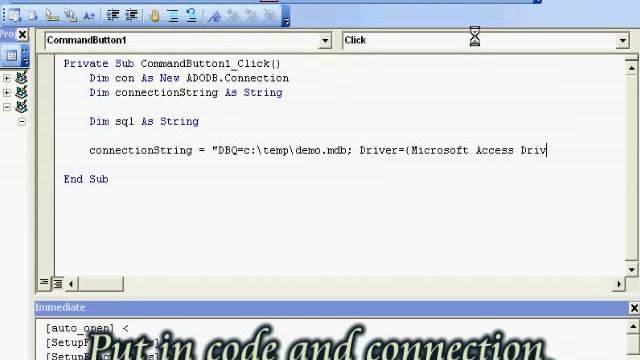The width and height of the screenshot is (640, 360).
Task: Click the Immediate window scroll-up arrow
Action: [633, 327]
